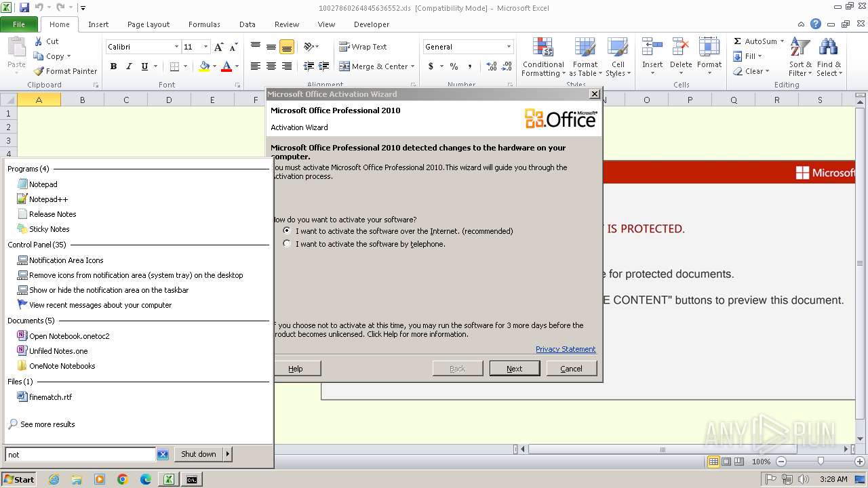Align text left in cell
This screenshot has height=488, width=868.
[256, 66]
